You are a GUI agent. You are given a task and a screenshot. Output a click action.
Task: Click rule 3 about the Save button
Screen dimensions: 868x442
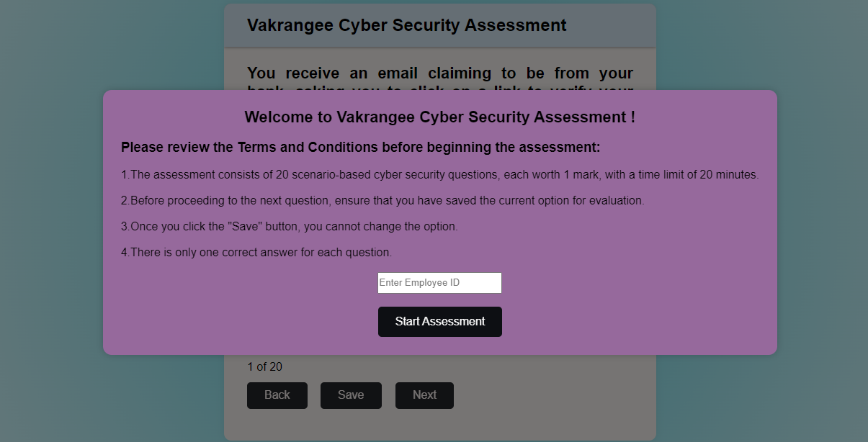290,227
